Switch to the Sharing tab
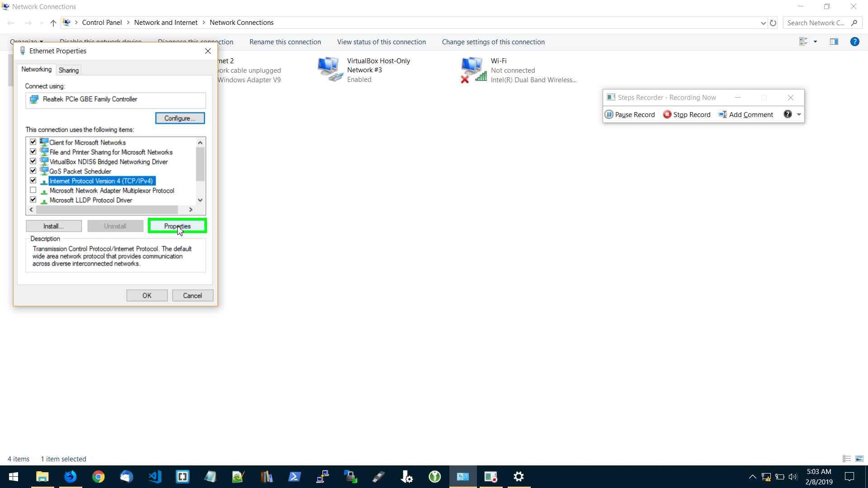This screenshot has width=868, height=488. [x=69, y=70]
